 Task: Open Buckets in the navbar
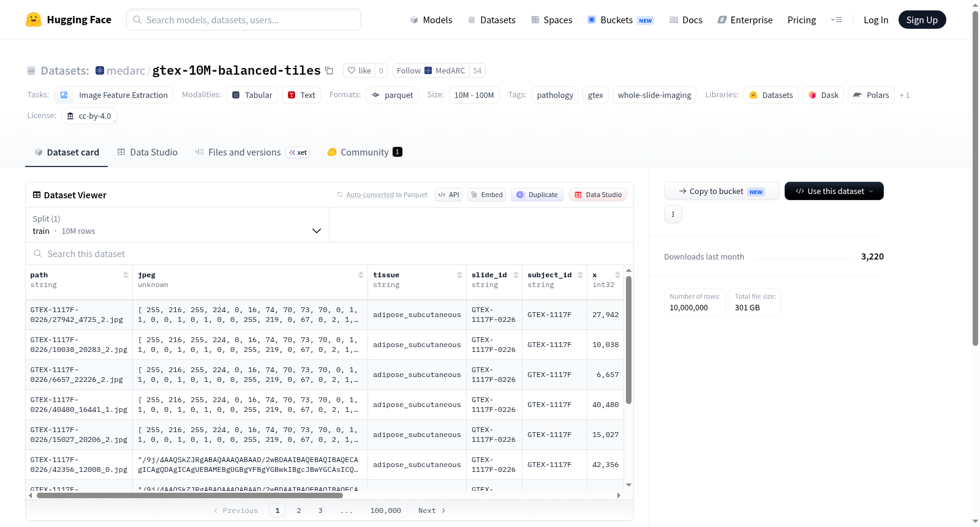point(620,20)
